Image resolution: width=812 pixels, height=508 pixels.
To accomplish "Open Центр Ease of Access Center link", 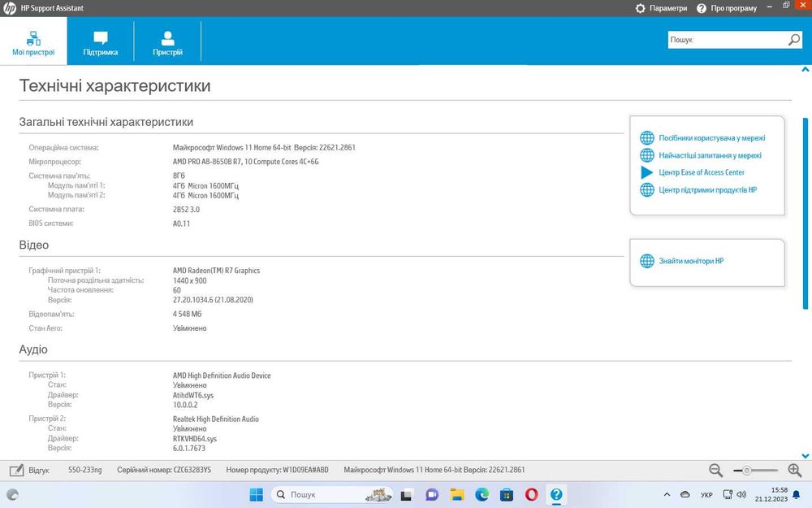I will [702, 172].
